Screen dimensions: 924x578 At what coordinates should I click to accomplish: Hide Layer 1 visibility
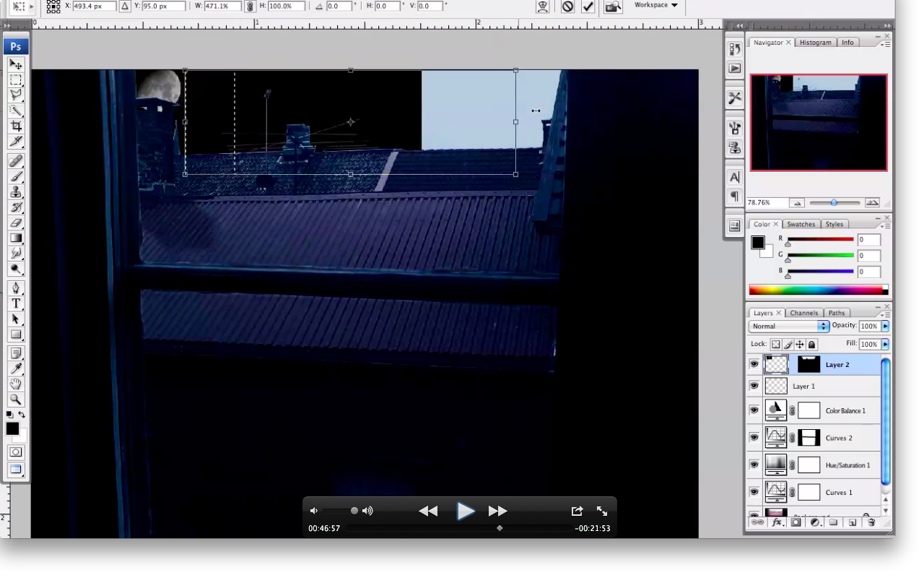[x=754, y=386]
